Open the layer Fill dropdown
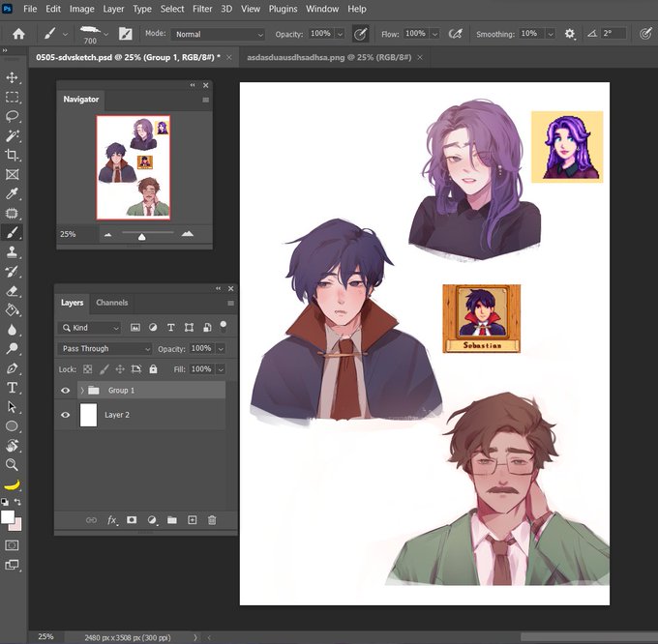This screenshot has height=644, width=658. tap(221, 369)
